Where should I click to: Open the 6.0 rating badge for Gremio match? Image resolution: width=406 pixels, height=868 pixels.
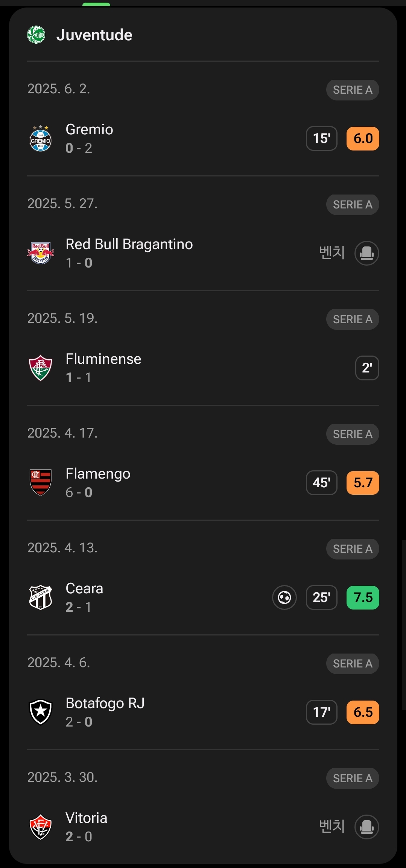363,138
